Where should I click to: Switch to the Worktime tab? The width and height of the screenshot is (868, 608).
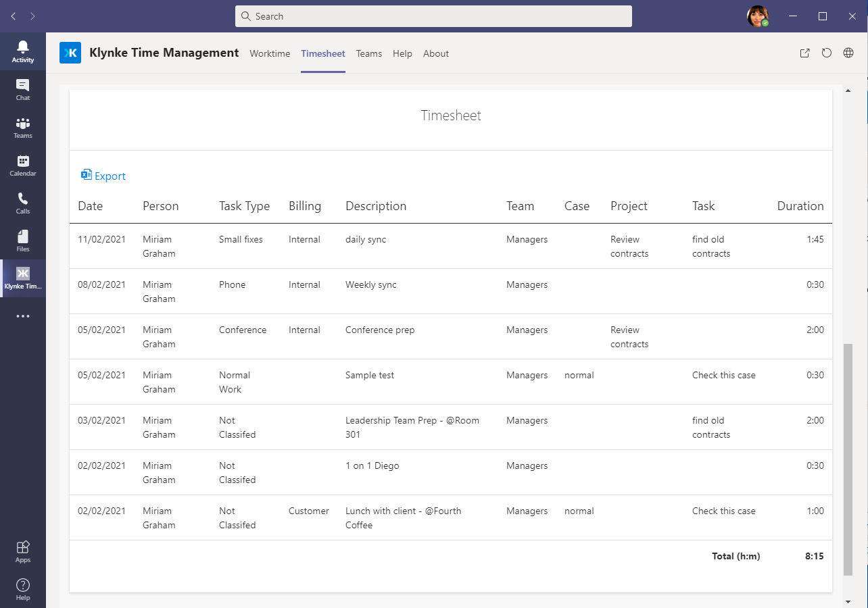pyautogui.click(x=270, y=53)
